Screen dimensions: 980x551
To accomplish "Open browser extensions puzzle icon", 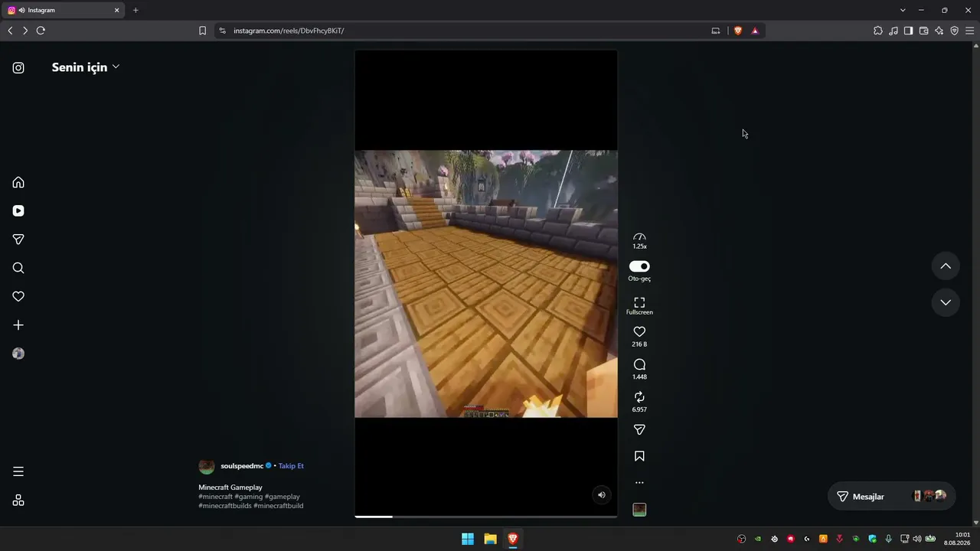I will tap(878, 31).
